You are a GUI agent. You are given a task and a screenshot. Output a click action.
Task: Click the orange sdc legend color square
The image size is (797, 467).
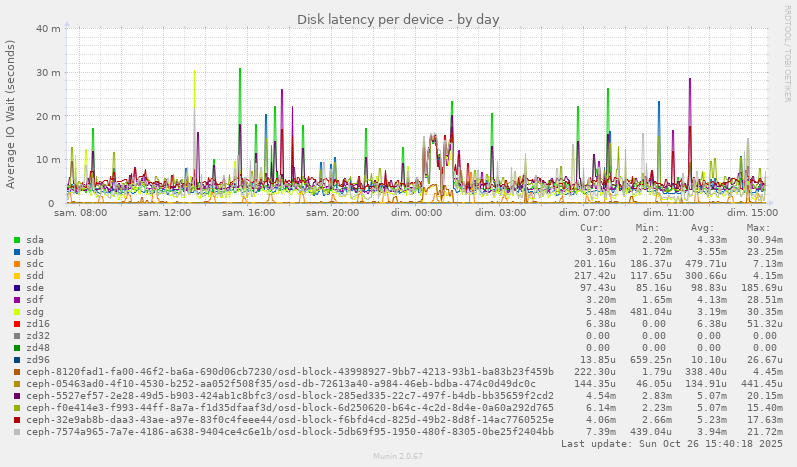click(x=17, y=264)
